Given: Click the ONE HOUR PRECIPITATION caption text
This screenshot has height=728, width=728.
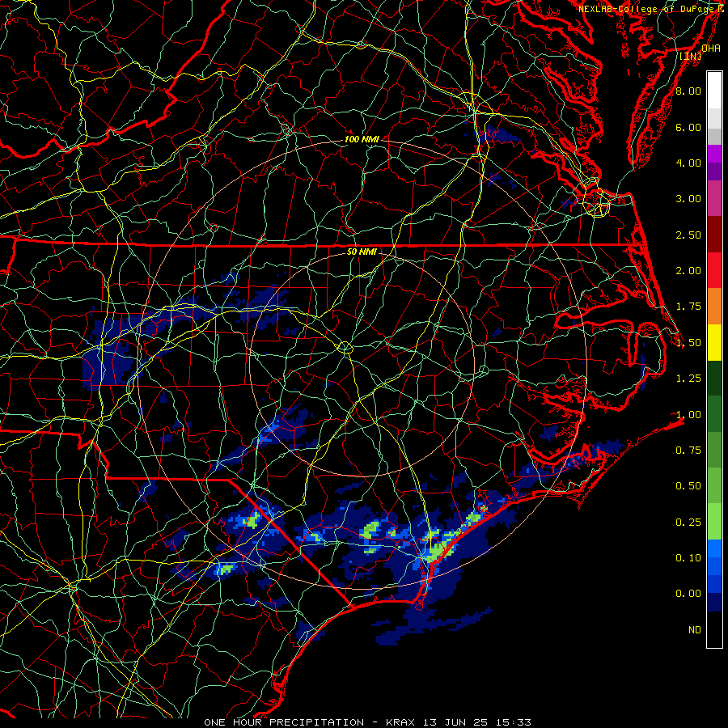Looking at the screenshot, I should [x=284, y=722].
